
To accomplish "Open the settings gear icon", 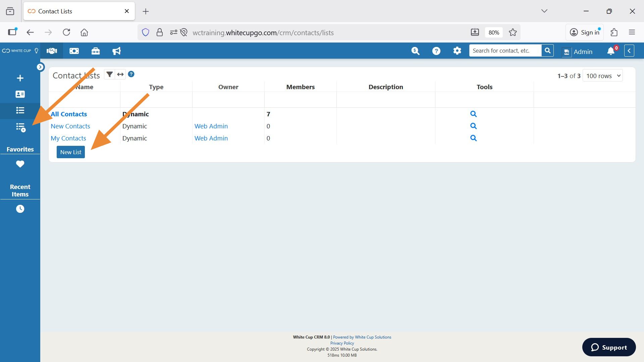I will pos(457,51).
